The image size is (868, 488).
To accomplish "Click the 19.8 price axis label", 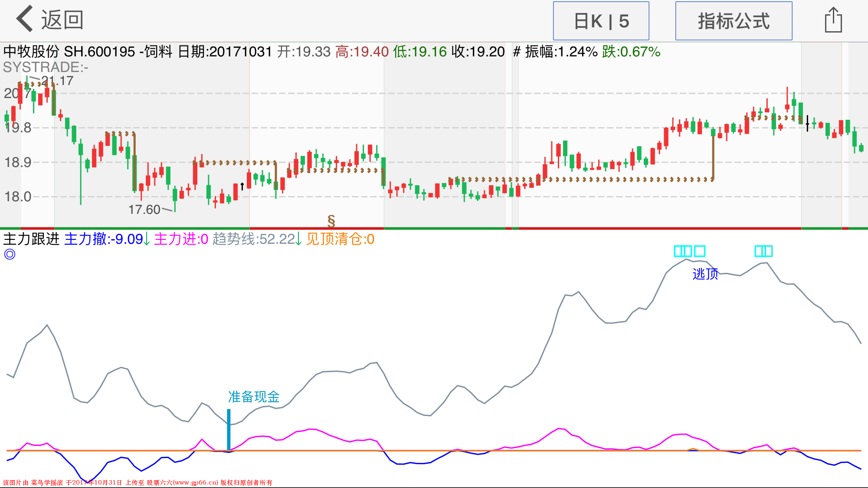I will pos(18,128).
